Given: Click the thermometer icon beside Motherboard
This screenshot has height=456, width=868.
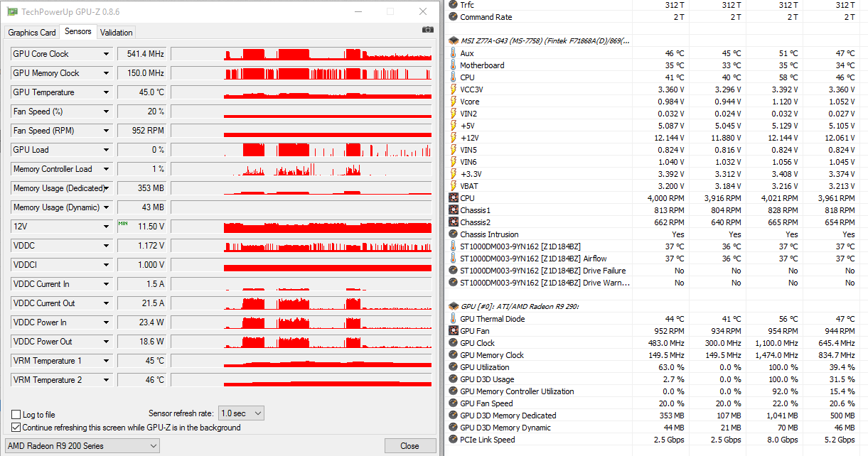Looking at the screenshot, I should pyautogui.click(x=454, y=65).
